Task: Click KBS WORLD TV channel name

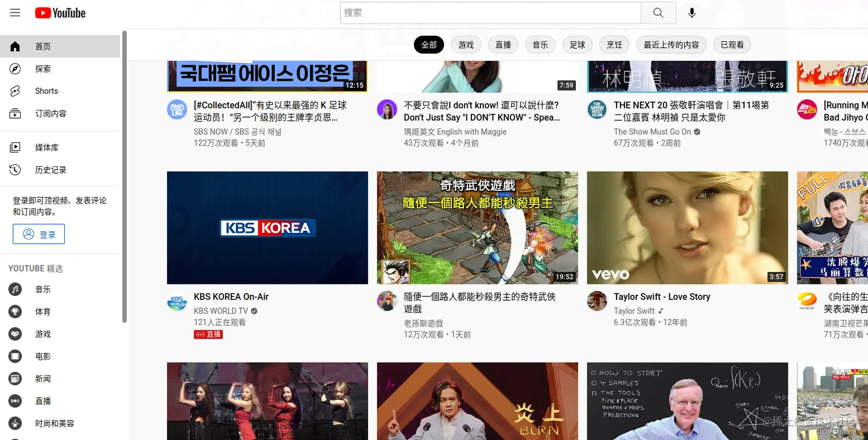Action: (x=221, y=311)
